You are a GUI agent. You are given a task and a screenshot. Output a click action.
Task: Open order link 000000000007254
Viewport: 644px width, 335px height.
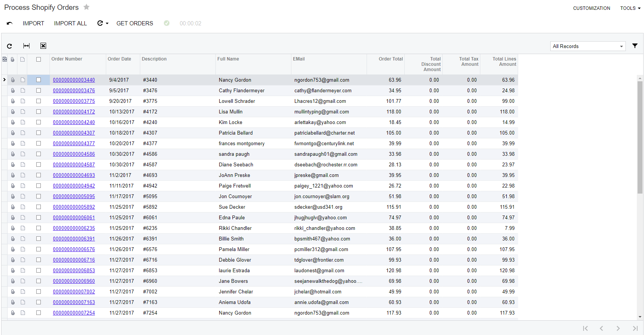74,313
